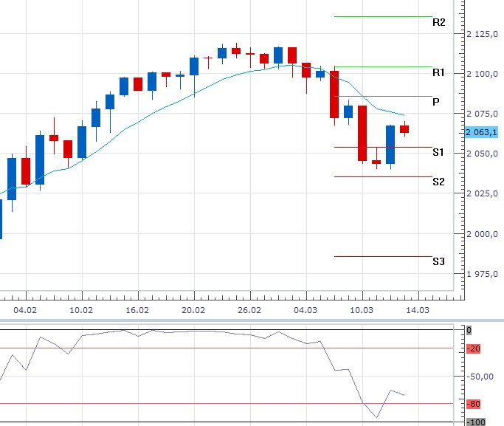
Task: Select the 10.03 date on time axis
Action: 362,310
